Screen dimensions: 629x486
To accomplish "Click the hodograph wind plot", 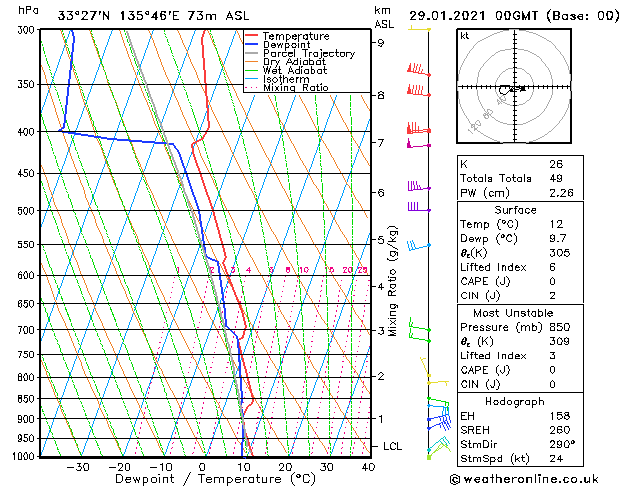I will [x=514, y=86].
